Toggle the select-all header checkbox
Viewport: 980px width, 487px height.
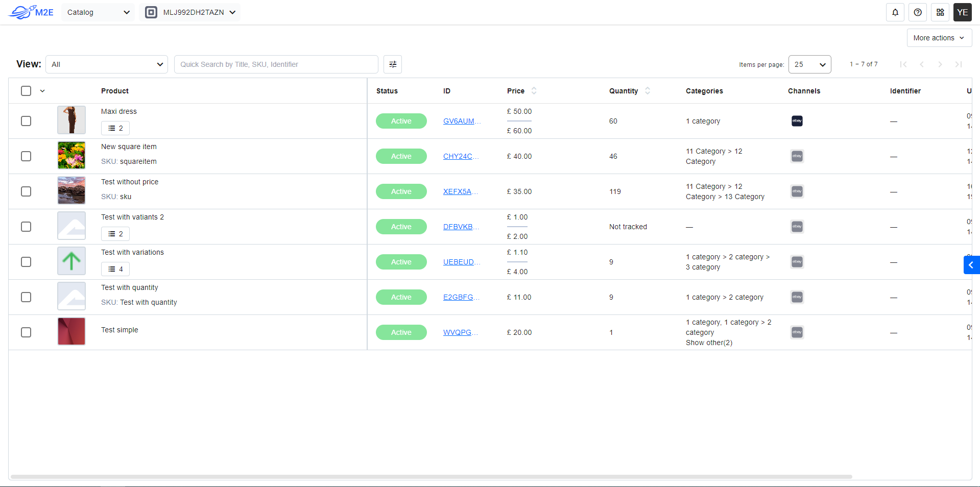(26, 91)
